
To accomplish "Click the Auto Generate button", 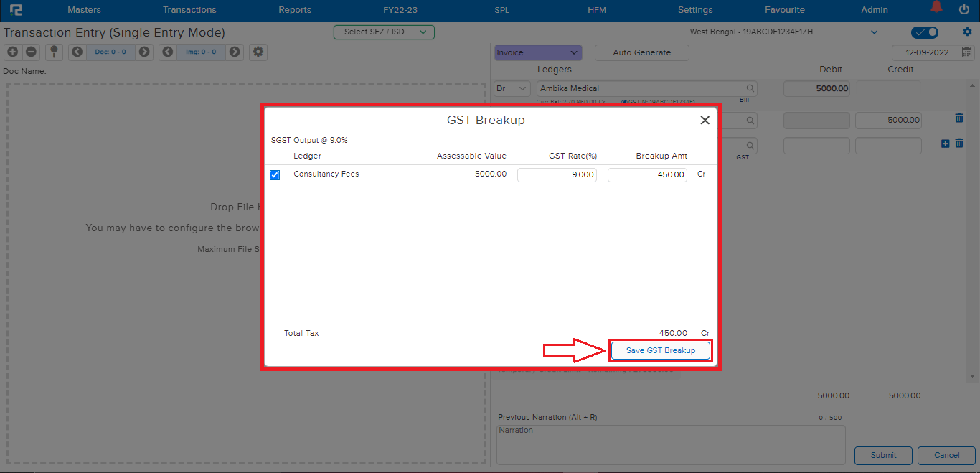I will click(641, 52).
